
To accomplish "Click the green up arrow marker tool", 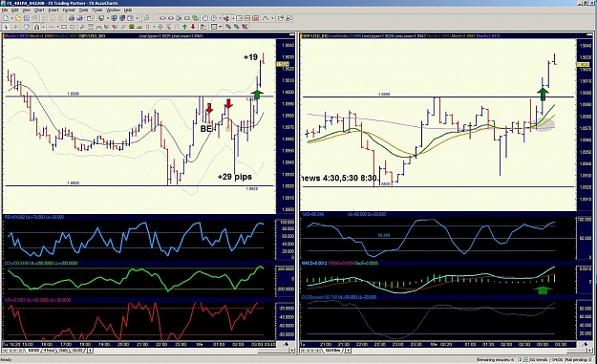I will pos(184,27).
